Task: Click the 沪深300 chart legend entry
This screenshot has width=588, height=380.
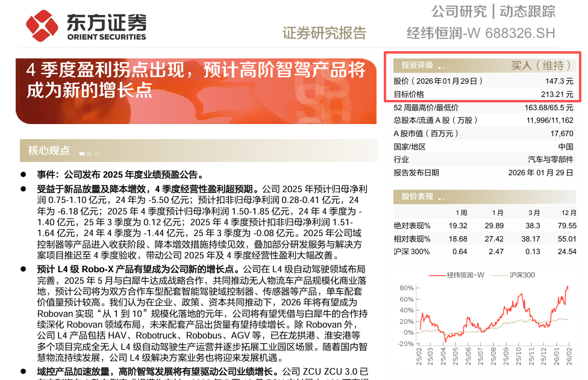Action: click(x=513, y=275)
